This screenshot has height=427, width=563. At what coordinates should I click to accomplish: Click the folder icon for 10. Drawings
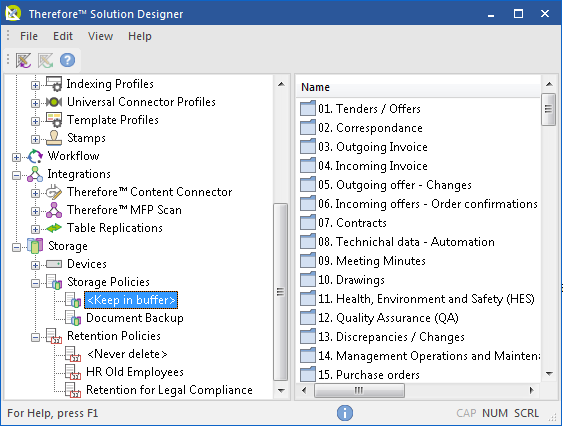[308, 280]
